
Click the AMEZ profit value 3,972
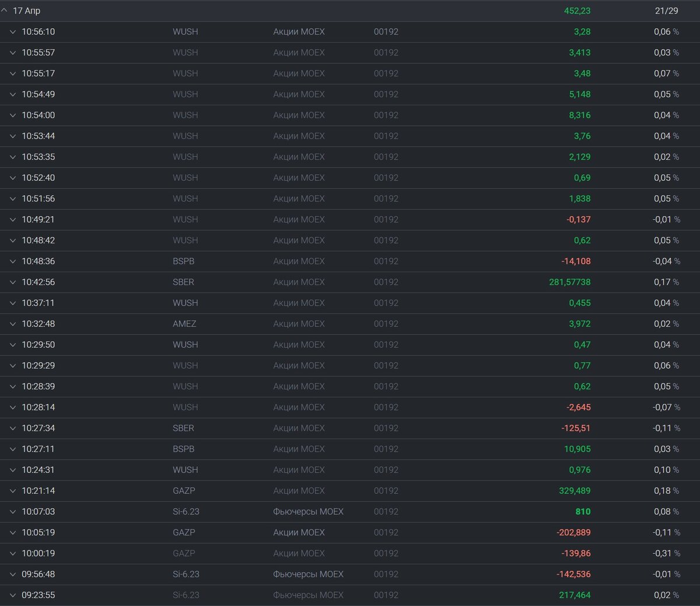tap(580, 324)
